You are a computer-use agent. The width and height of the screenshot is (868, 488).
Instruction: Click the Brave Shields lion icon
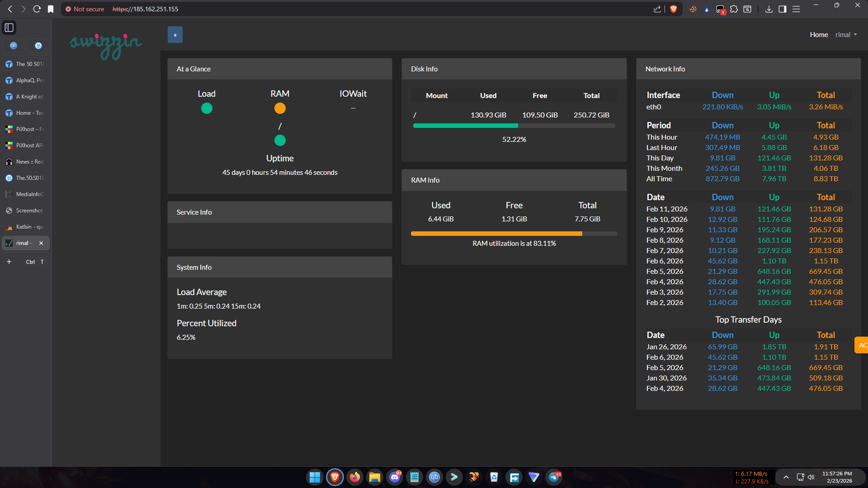(x=674, y=9)
